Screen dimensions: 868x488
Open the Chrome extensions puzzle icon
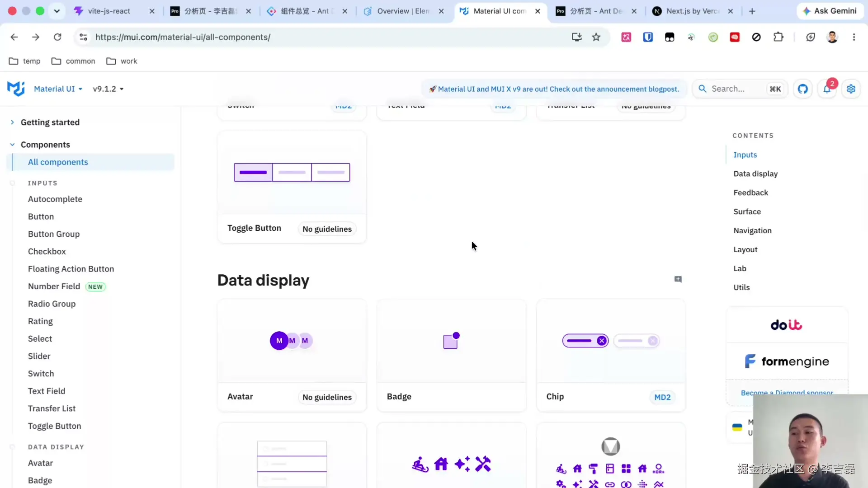click(778, 37)
